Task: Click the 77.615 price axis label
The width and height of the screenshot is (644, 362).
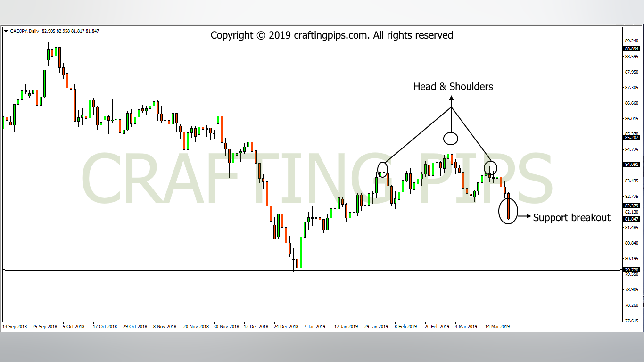Action: [x=632, y=321]
